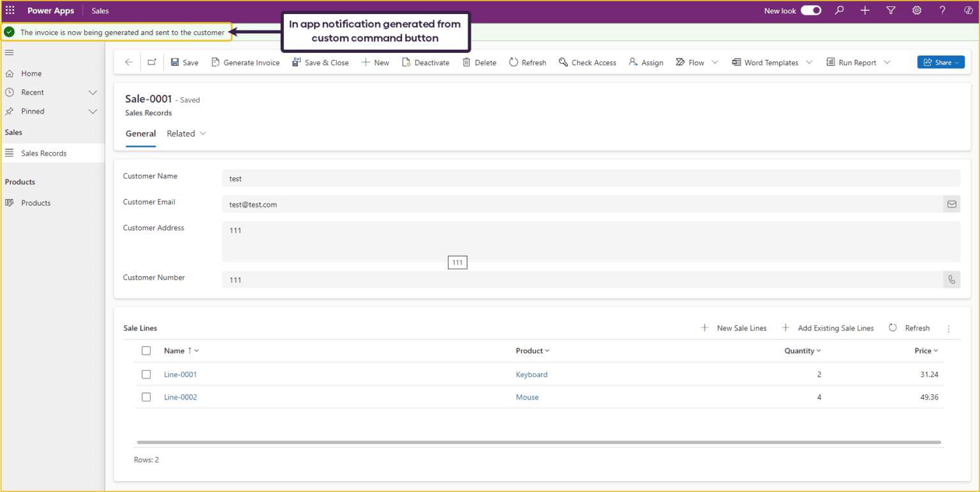
Task: Expand the Flow dropdown
Action: [715, 62]
